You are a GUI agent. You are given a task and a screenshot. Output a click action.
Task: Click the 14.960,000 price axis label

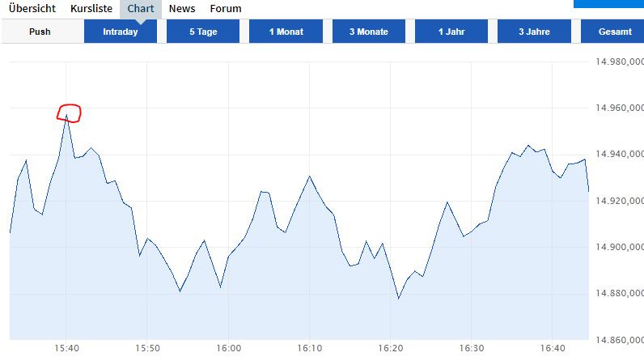coord(620,108)
